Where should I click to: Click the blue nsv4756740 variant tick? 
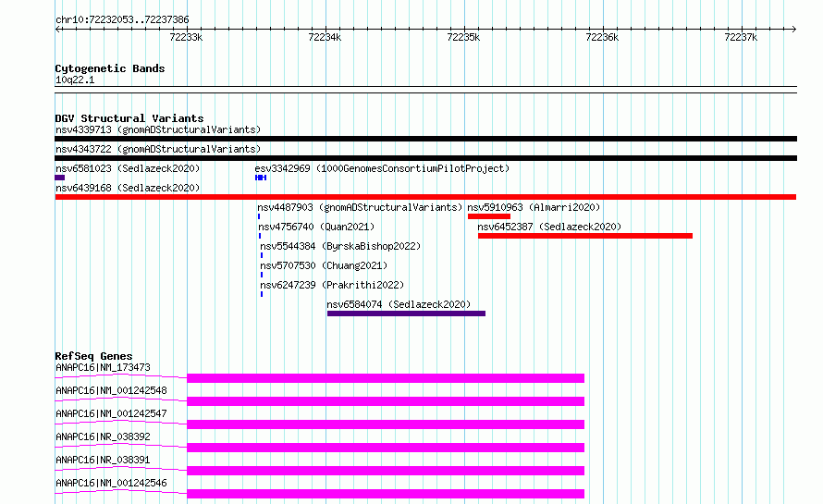260,236
